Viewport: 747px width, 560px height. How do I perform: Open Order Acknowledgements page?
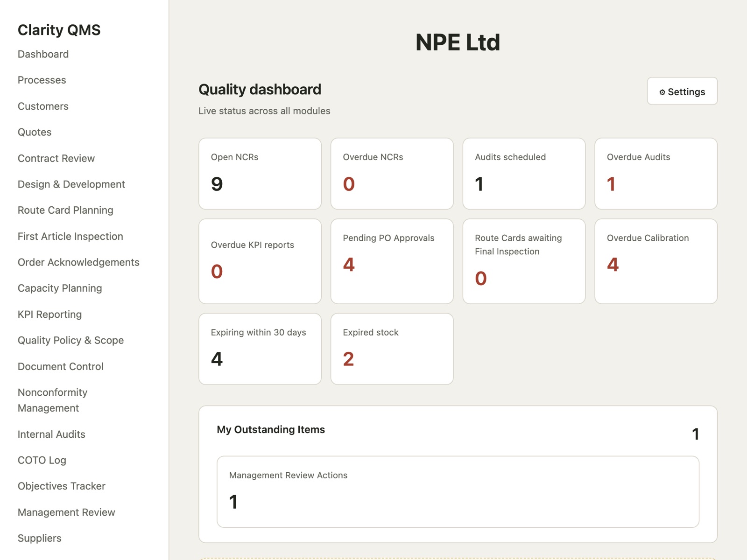(x=78, y=262)
